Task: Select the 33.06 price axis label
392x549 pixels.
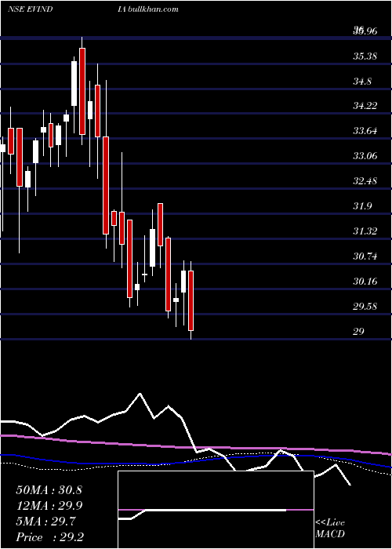Action: tap(365, 156)
